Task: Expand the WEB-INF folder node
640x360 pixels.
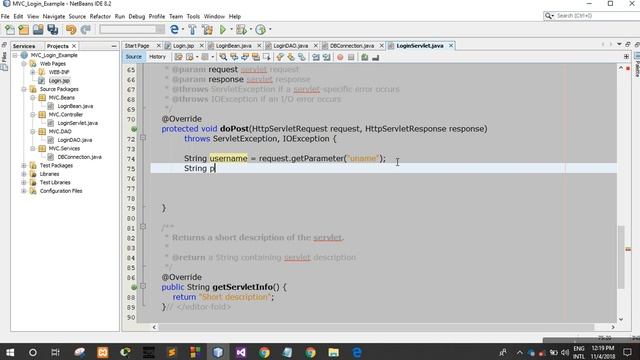Action: click(33, 72)
